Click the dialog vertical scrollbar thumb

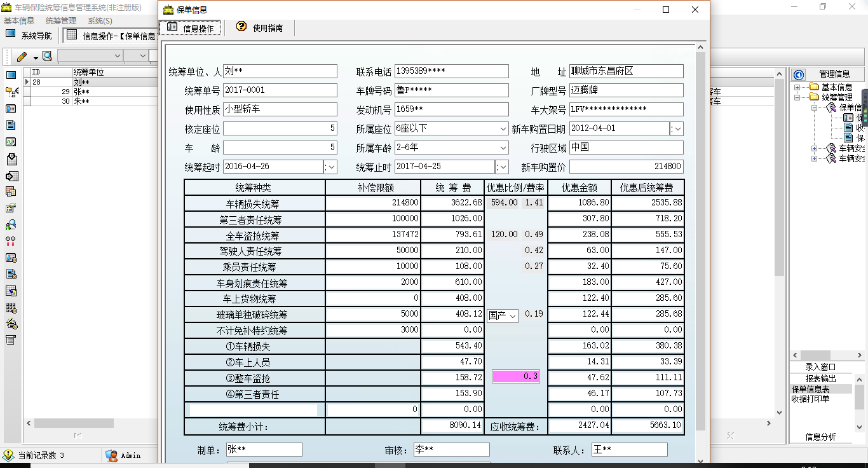[x=700, y=240]
